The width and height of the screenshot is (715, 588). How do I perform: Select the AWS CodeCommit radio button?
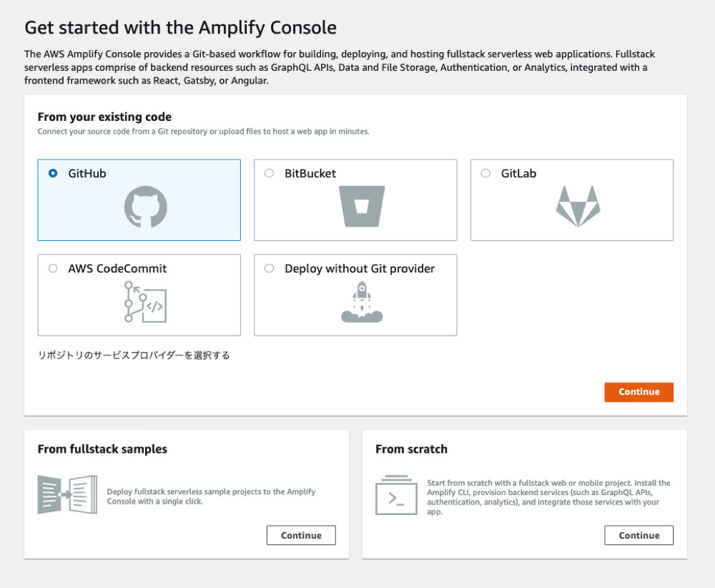click(53, 268)
